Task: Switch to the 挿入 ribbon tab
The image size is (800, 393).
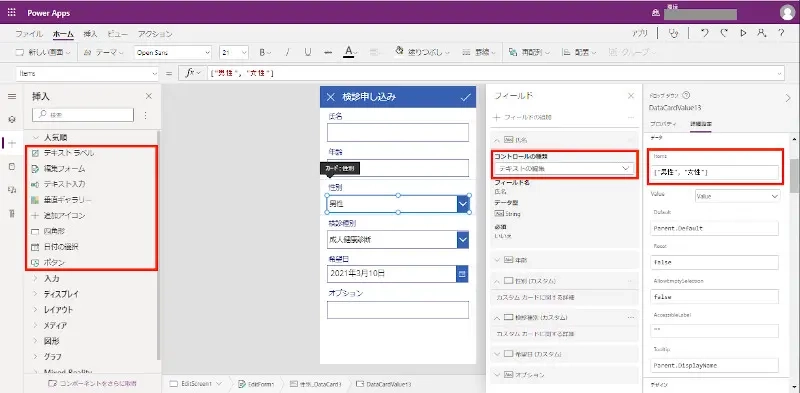Action: 90,34
